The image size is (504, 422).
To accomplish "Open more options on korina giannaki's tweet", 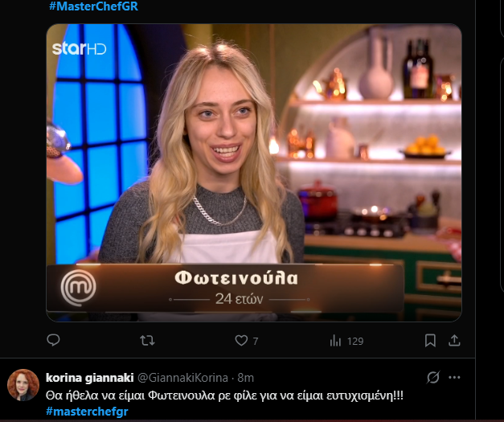I will tap(454, 377).
